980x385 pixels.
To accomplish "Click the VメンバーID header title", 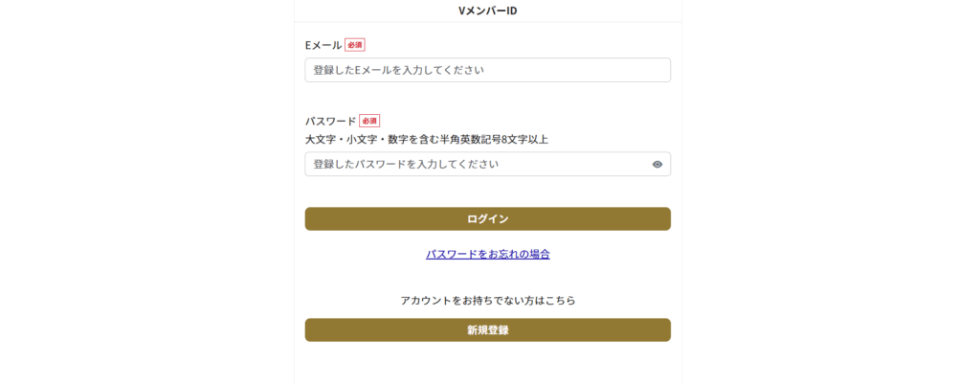I will tap(487, 11).
